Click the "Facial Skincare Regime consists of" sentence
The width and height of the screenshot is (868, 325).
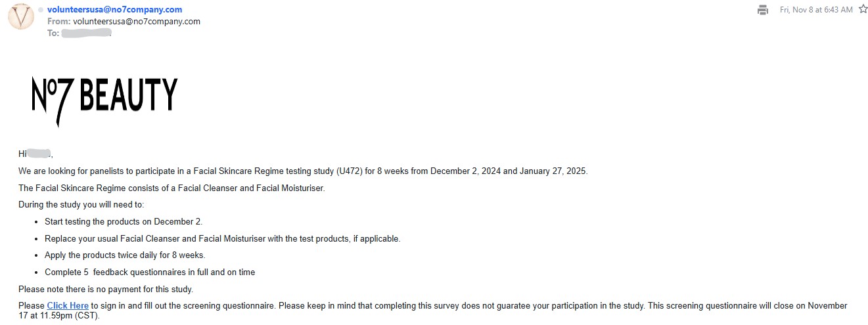tap(171, 188)
